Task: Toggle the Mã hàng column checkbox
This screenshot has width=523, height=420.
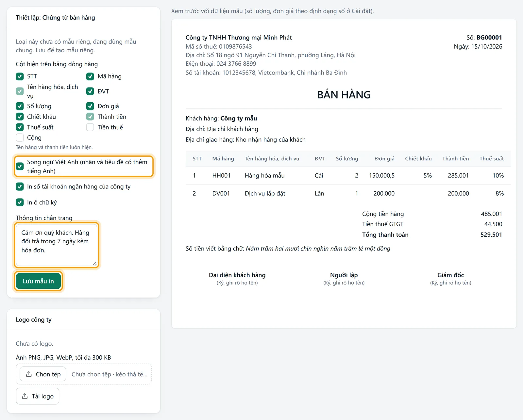Action: tap(90, 76)
